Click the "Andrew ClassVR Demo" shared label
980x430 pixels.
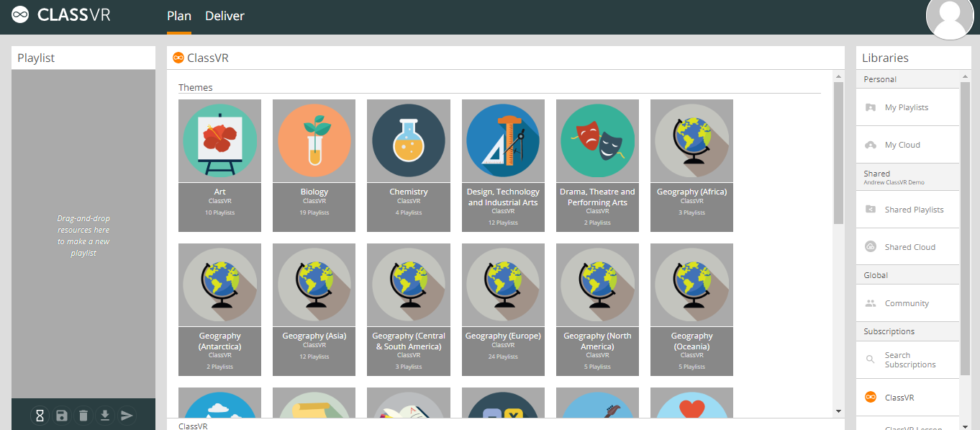[894, 183]
